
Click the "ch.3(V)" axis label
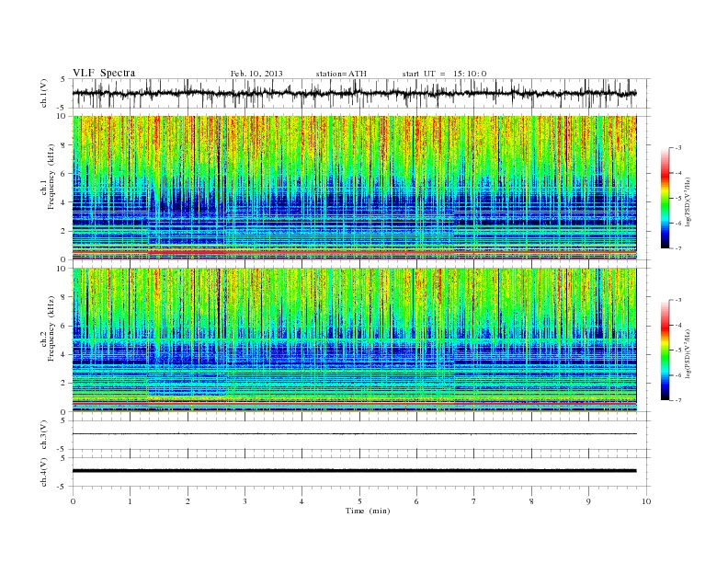click(44, 435)
